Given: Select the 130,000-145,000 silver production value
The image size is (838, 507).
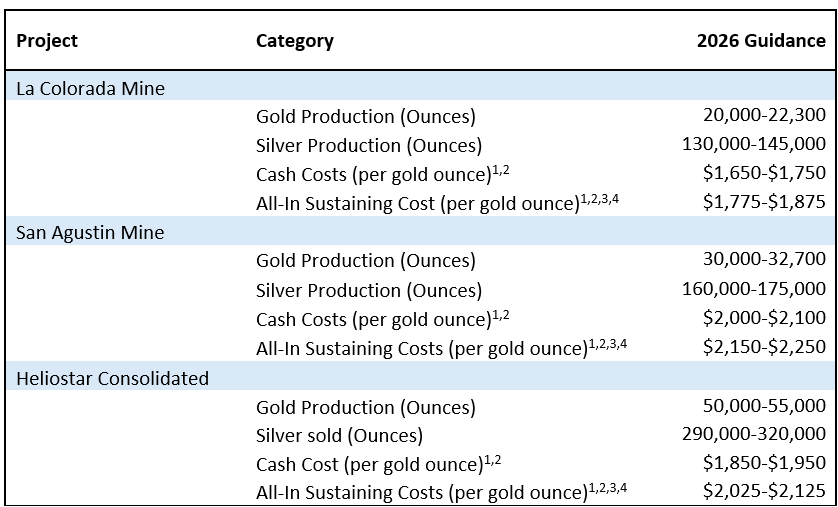Looking at the screenshot, I should (x=754, y=144).
